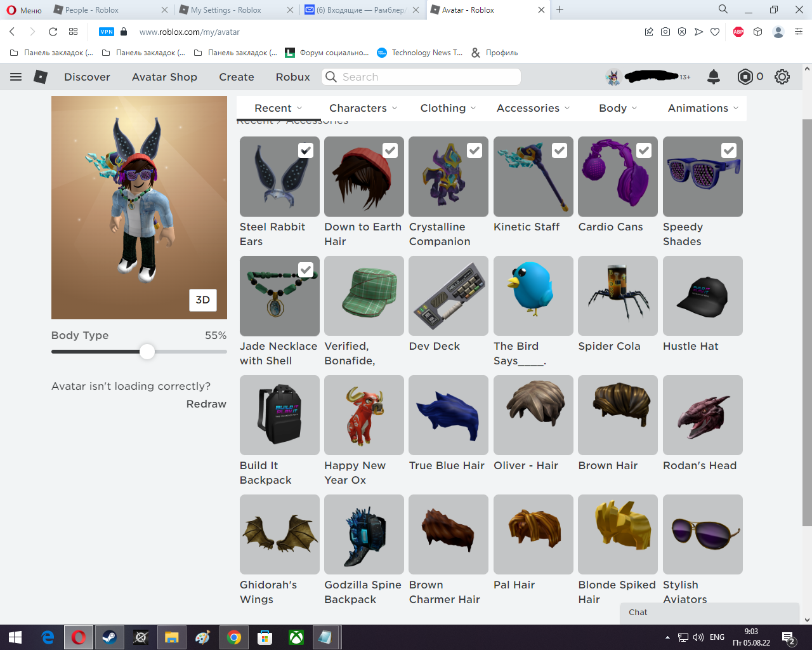The image size is (812, 650).
Task: Equip the Spider Cola accessory
Action: [x=618, y=296]
